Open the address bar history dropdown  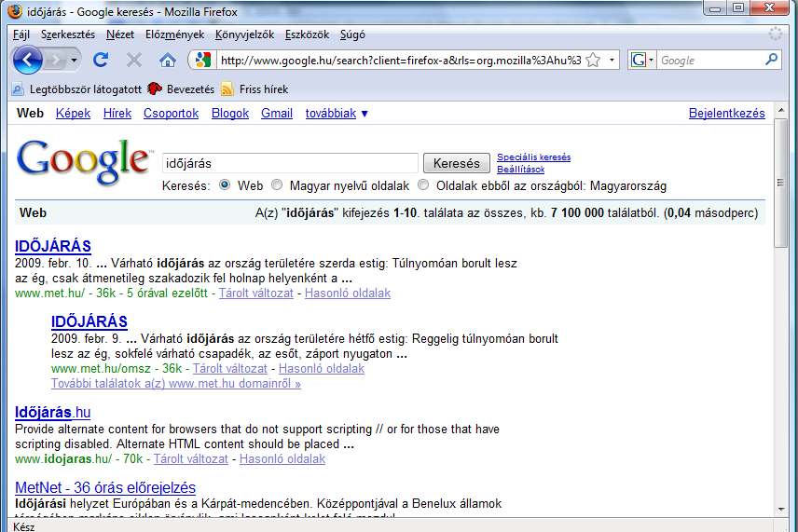coord(612,60)
